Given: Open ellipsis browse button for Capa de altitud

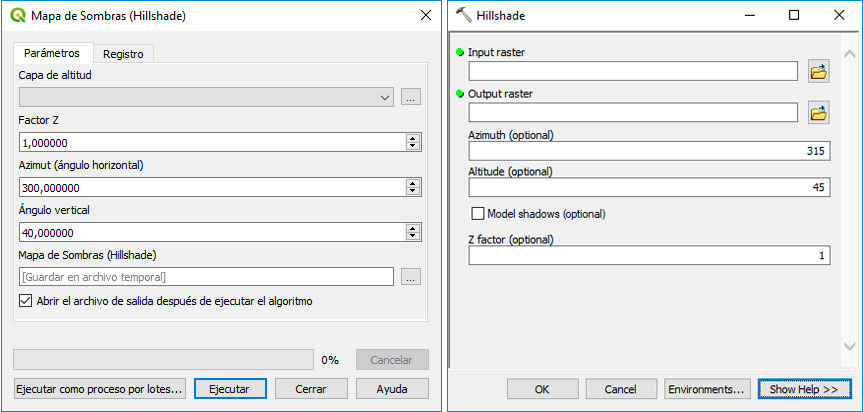Looking at the screenshot, I should [411, 97].
